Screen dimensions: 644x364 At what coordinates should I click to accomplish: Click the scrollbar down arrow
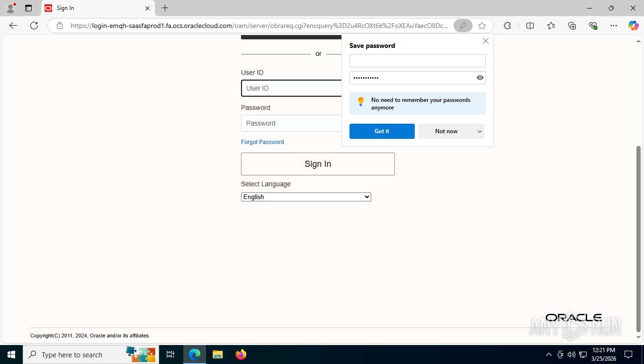click(638, 337)
